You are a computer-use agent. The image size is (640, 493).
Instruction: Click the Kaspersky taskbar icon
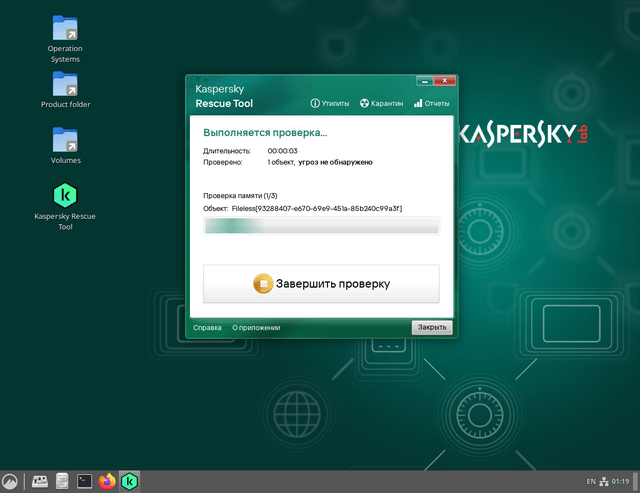(129, 482)
